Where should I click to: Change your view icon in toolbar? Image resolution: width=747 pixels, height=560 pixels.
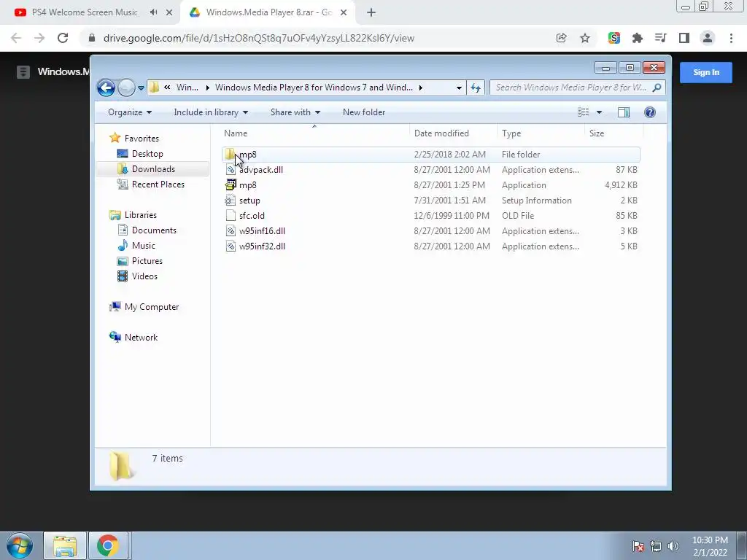click(x=584, y=112)
